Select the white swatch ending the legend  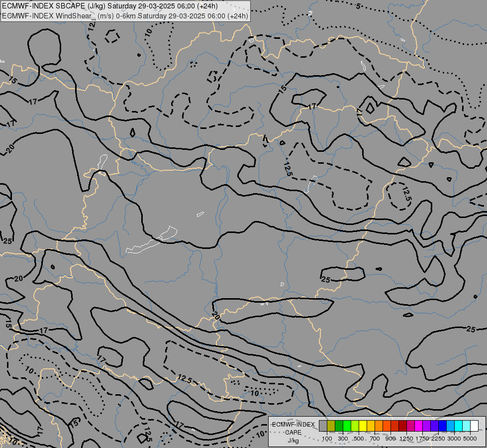pyautogui.click(x=475, y=426)
